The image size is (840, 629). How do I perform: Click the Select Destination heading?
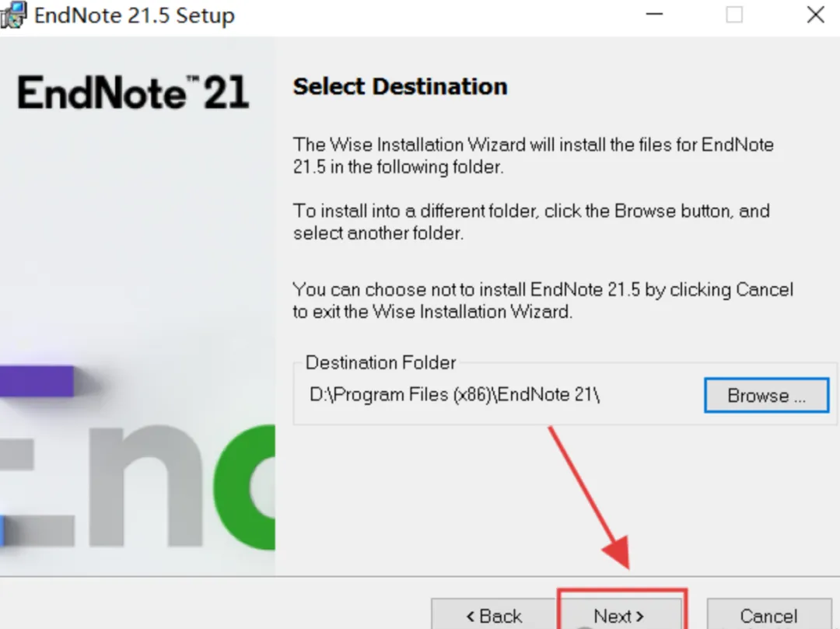click(x=400, y=87)
